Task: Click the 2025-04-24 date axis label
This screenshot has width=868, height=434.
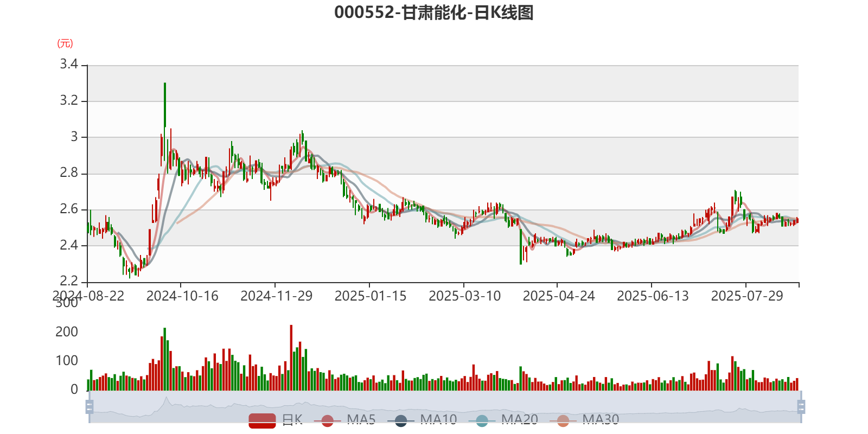Action: (559, 296)
